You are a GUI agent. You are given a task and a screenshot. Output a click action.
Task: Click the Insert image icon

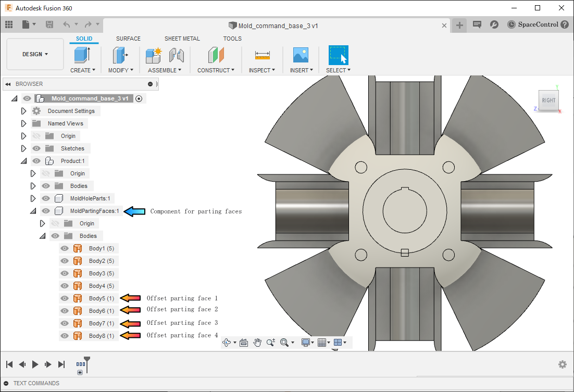[301, 55]
